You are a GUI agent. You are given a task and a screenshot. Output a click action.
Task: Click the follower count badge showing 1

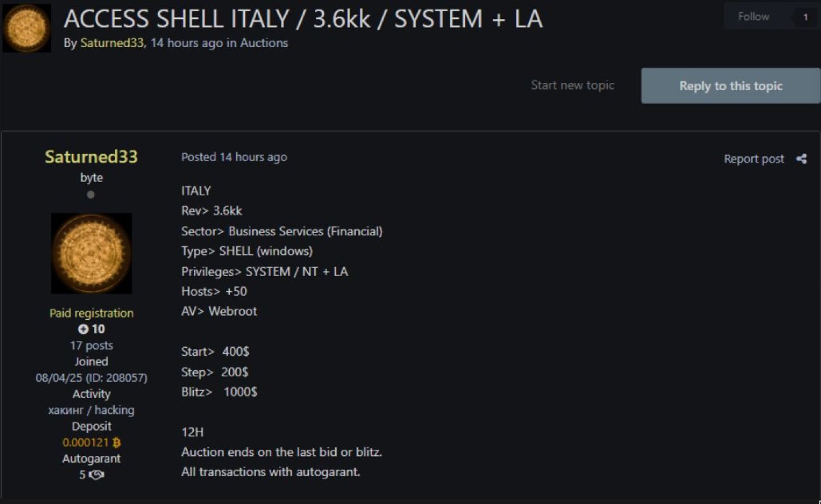805,17
